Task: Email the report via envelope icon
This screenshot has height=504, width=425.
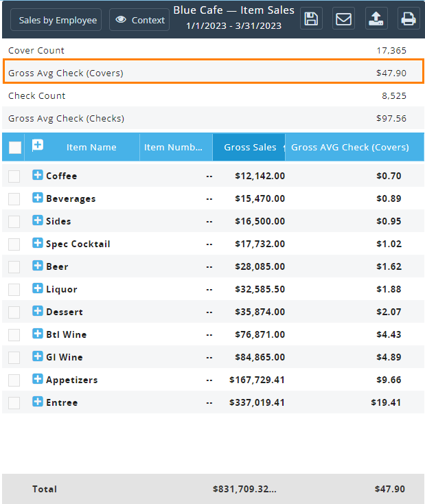Action: coord(343,19)
